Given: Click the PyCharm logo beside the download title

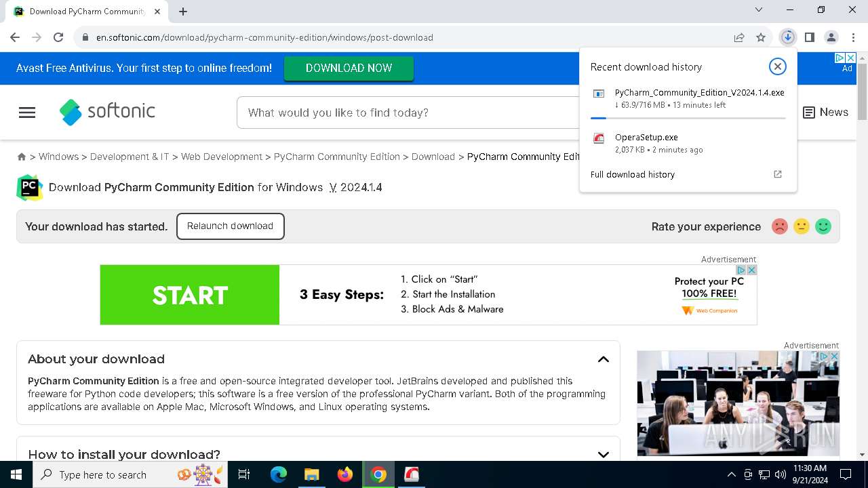Looking at the screenshot, I should [30, 188].
